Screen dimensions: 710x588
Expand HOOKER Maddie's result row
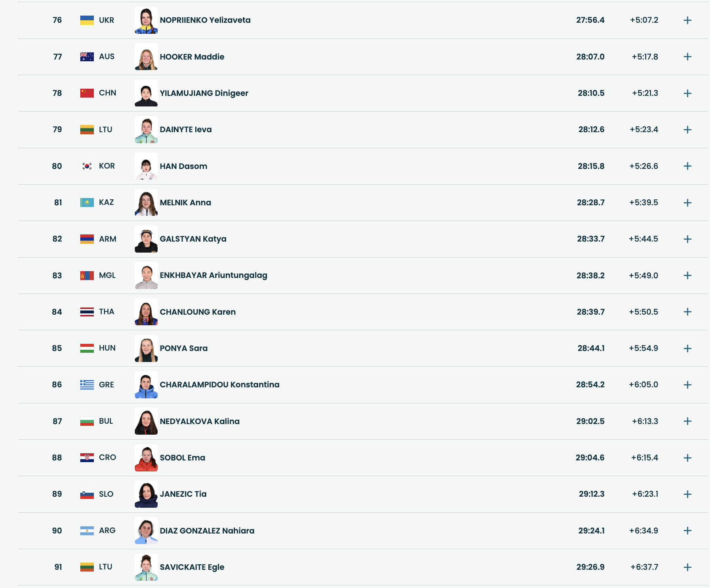point(687,57)
